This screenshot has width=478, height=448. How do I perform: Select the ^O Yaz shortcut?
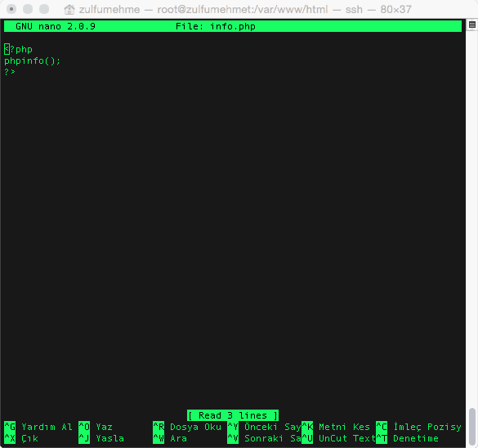click(x=96, y=427)
